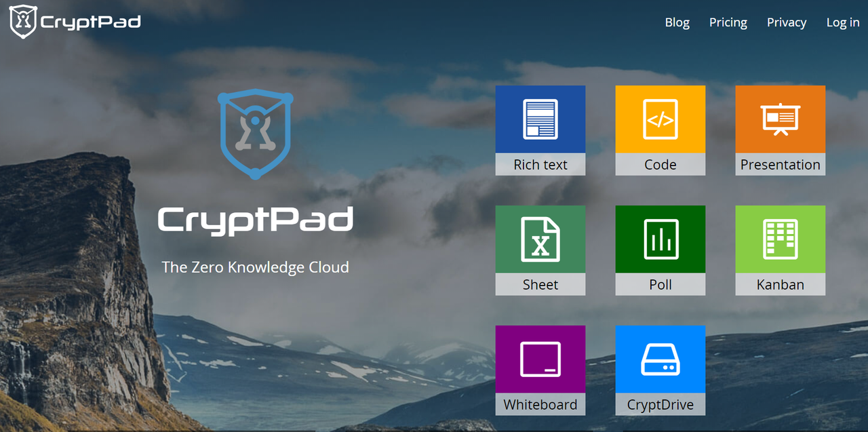The height and width of the screenshot is (432, 868).
Task: Click the Poll label
Action: [660, 285]
